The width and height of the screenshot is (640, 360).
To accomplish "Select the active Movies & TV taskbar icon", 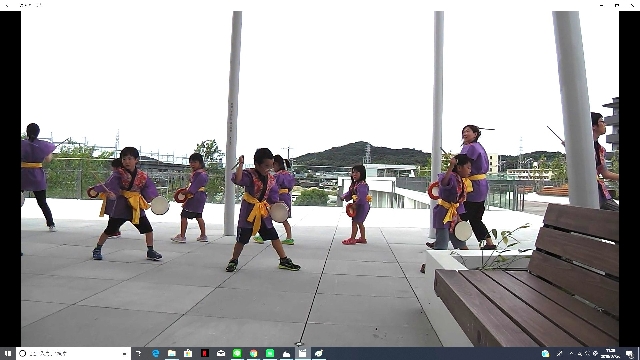I will coord(302,353).
